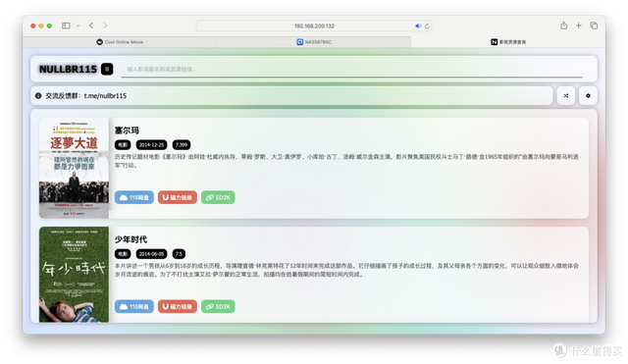Open the Safari share button
Image resolution: width=628 pixels, height=364 pixels.
pos(564,26)
